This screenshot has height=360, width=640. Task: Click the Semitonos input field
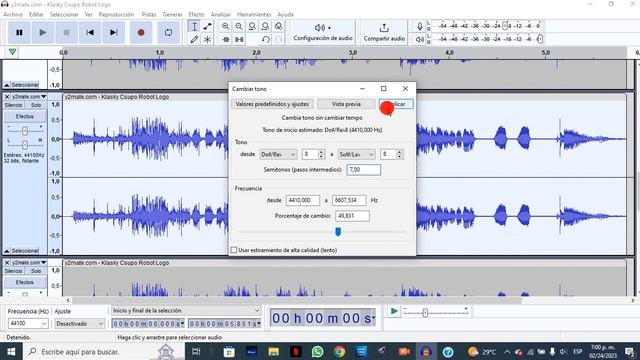pos(364,169)
